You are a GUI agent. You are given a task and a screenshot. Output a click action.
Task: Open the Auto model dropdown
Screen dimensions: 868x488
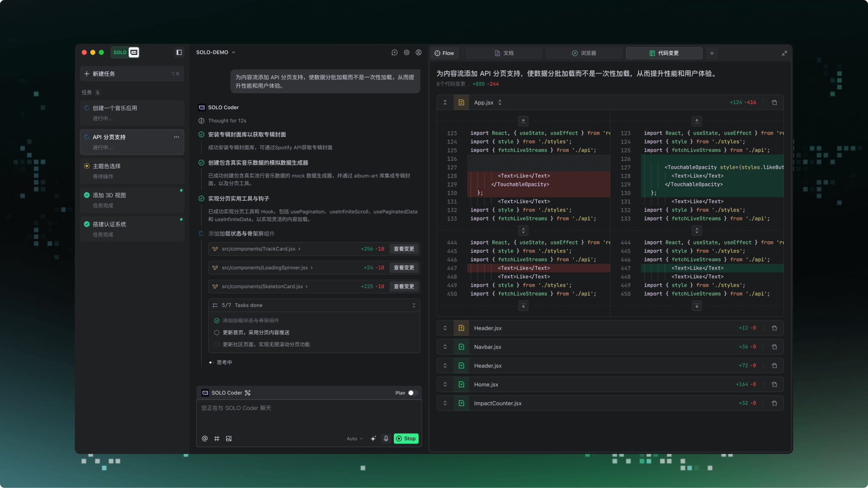point(354,439)
